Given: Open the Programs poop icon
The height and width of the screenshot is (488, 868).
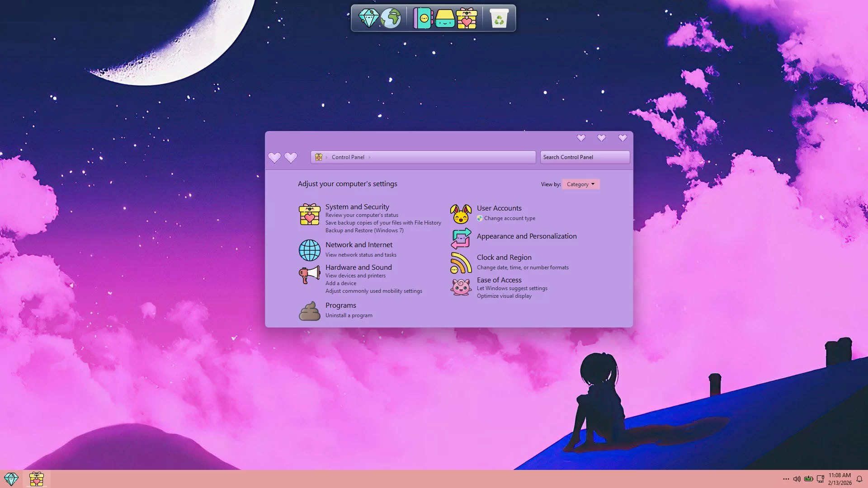Looking at the screenshot, I should [309, 311].
